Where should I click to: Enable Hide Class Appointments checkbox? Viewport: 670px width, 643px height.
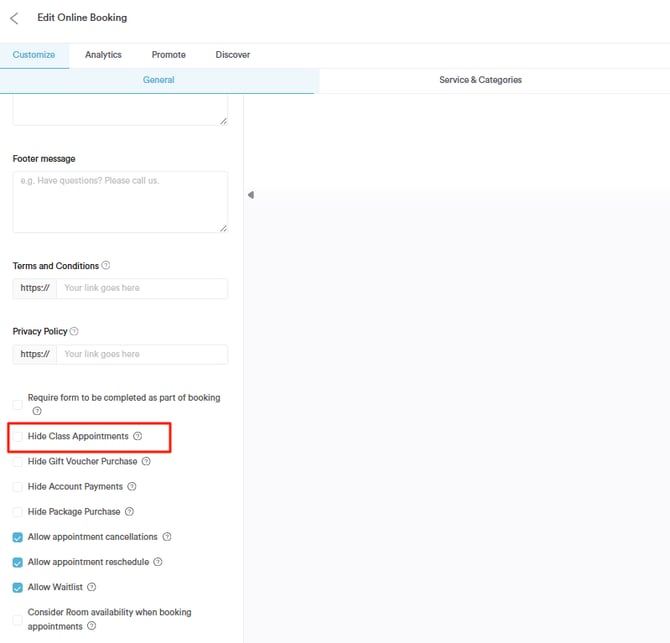pyautogui.click(x=18, y=436)
